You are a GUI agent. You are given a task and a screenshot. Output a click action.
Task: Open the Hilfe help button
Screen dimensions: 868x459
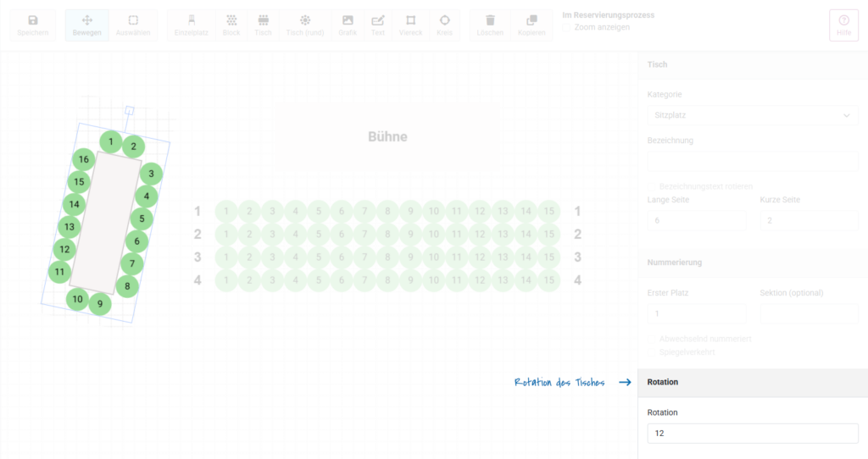[x=843, y=25]
